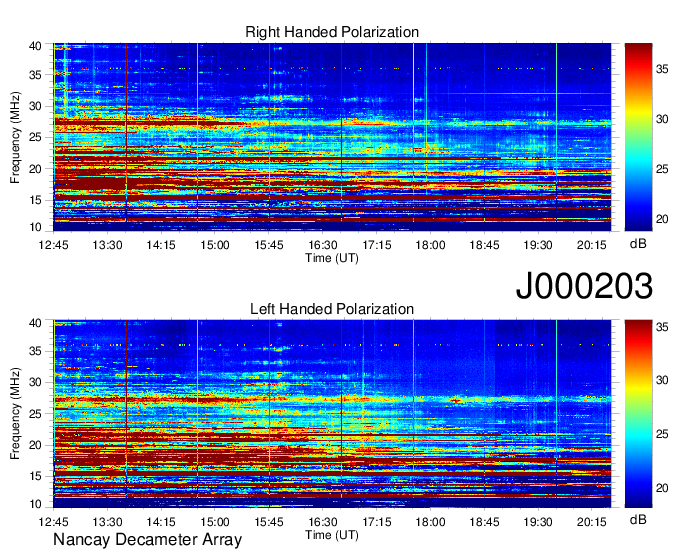Click the 20 MHz tick of Right Handed plot
Screen dimensions: 680x552
tap(36, 169)
